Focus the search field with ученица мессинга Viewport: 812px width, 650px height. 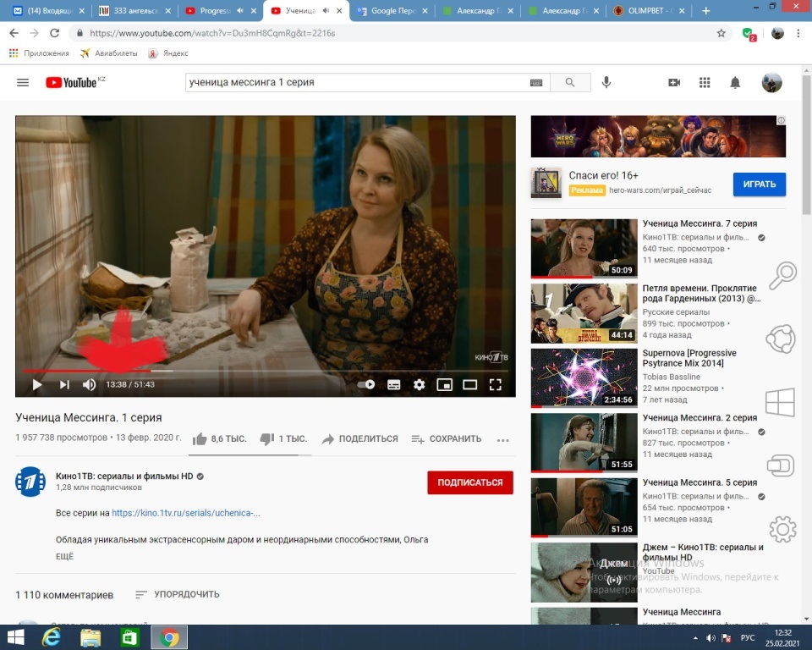coord(357,82)
